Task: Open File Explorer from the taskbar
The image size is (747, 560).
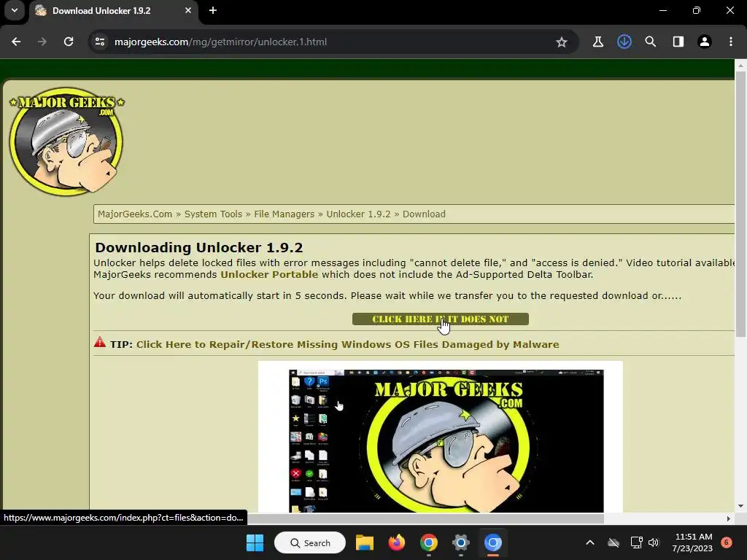Action: coord(365,542)
